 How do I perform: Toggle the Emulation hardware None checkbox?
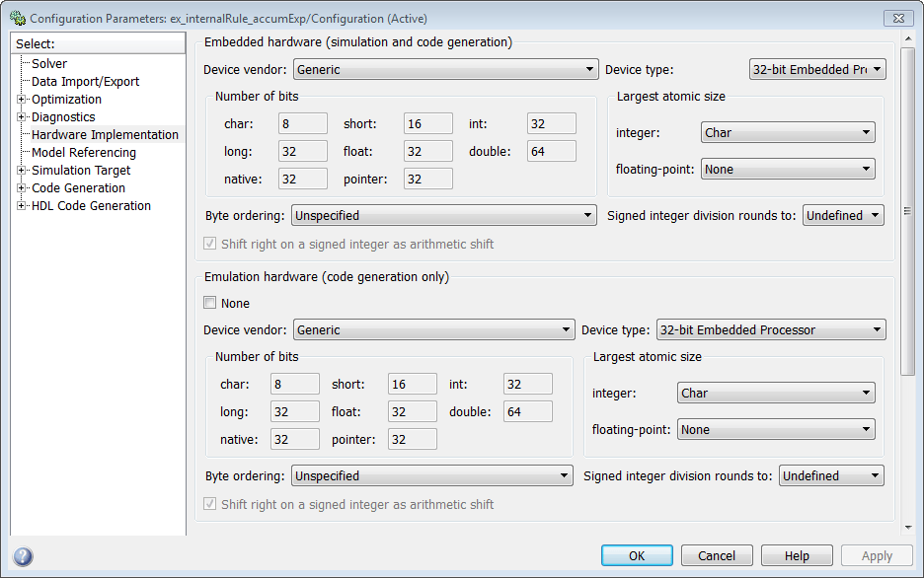[210, 303]
